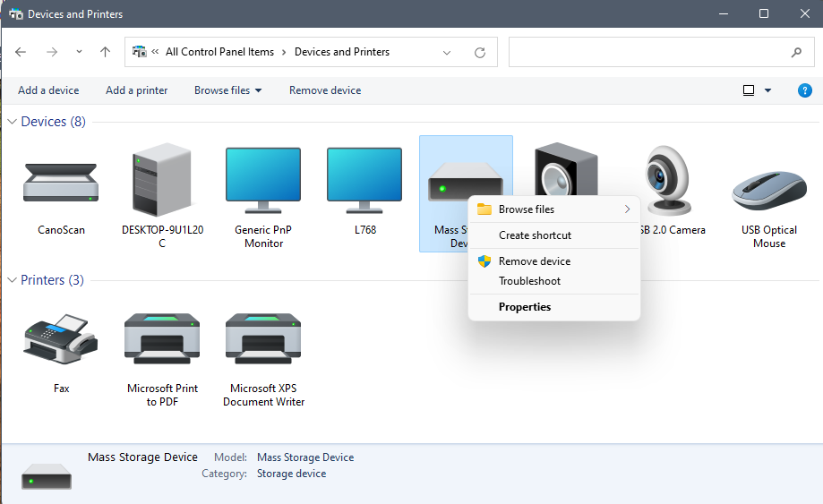Click the Refresh icon in address bar
The image size is (823, 504).
[480, 53]
